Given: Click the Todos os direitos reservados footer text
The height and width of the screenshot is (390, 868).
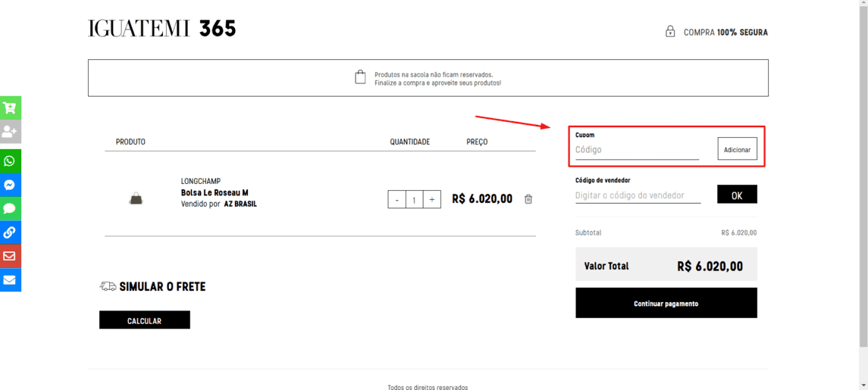Looking at the screenshot, I should click(x=428, y=387).
